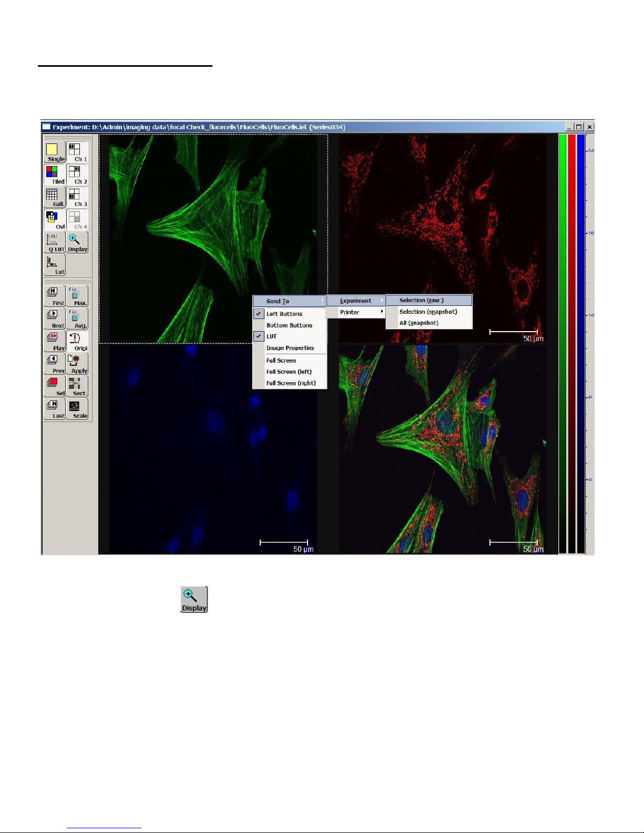Jump to Last image in series
The width and height of the screenshot is (644, 833).
[x=55, y=409]
